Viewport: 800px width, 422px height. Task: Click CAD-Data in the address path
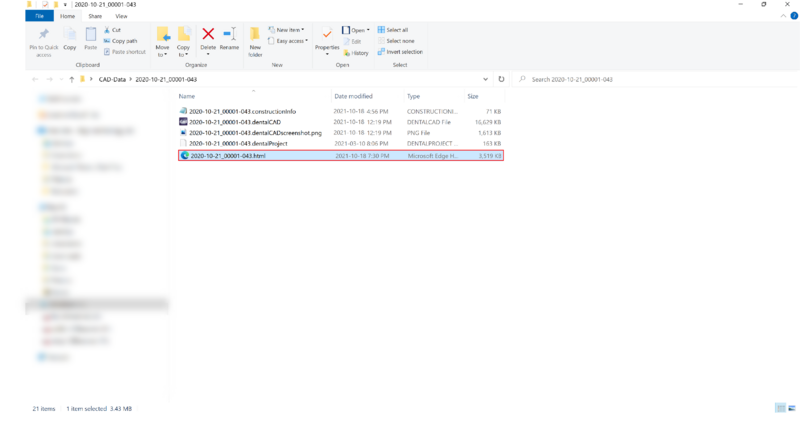[112, 80]
